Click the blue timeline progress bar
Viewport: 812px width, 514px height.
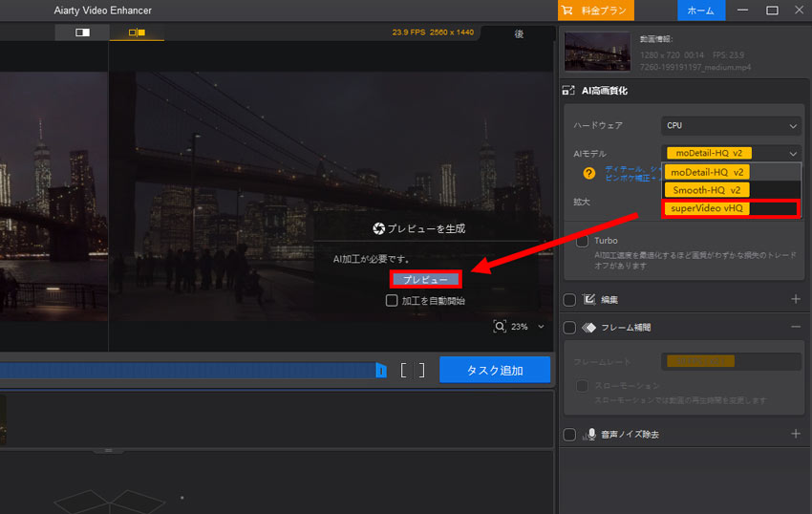coord(187,370)
